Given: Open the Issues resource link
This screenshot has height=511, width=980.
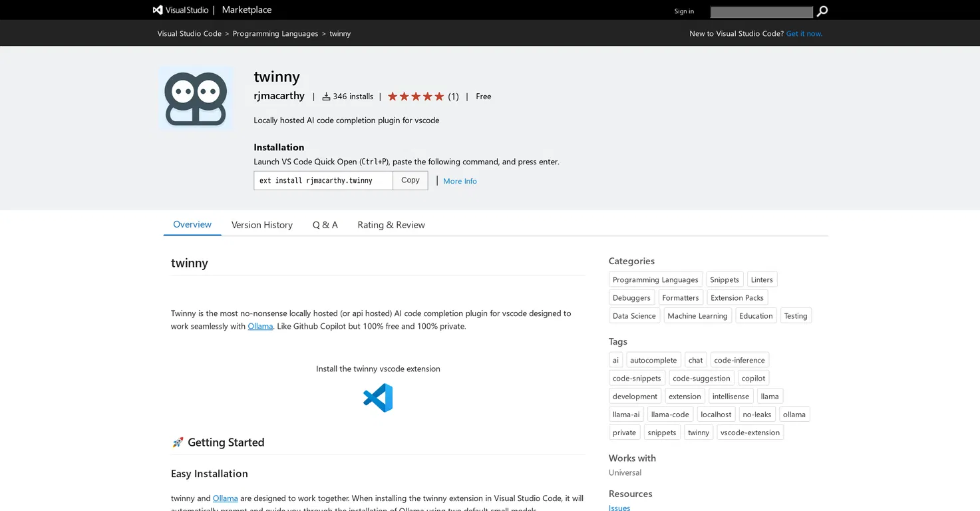Looking at the screenshot, I should tap(619, 508).
